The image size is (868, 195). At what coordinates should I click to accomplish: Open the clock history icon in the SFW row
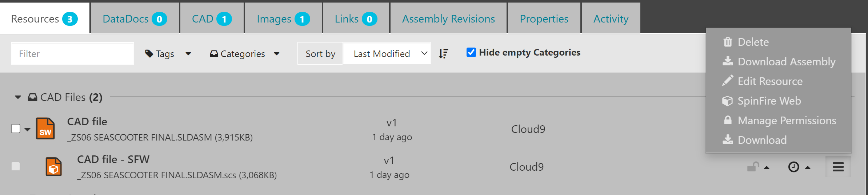(793, 167)
